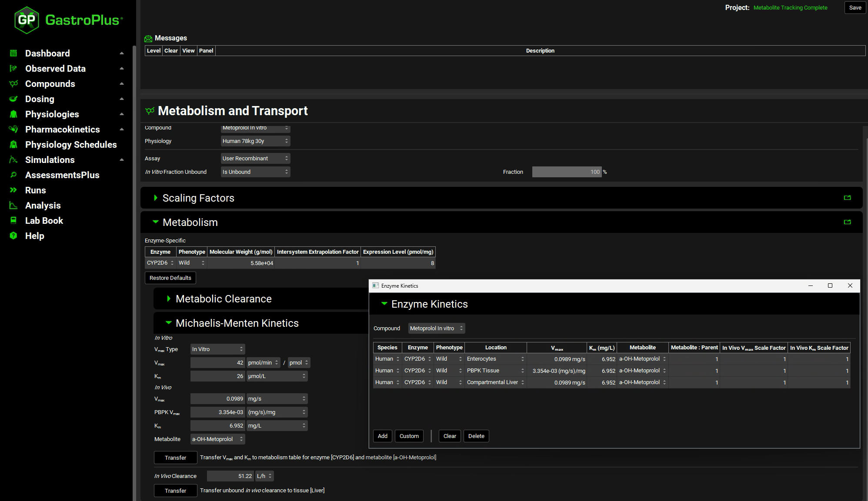Viewport: 868px width, 501px height.
Task: Open Analysis from the sidebar menu
Action: point(43,206)
